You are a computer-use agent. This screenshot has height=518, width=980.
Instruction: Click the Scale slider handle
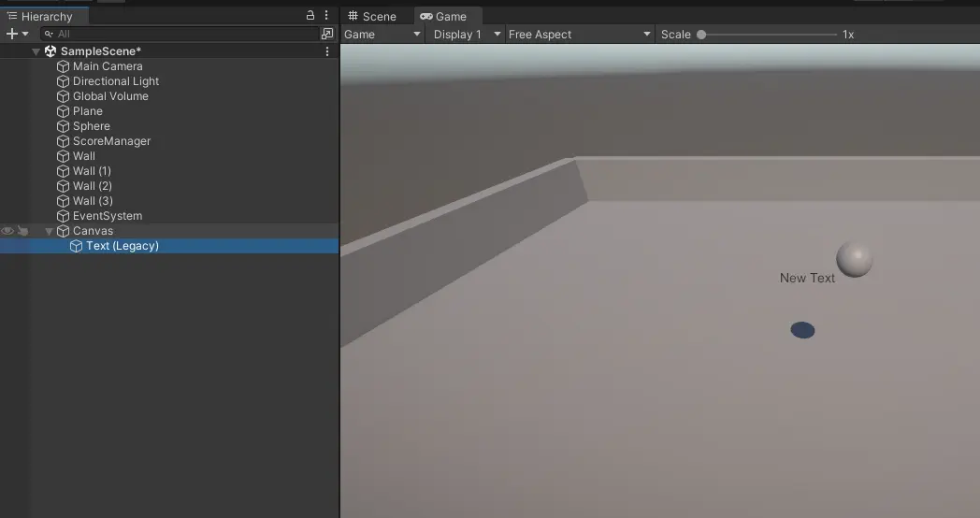click(x=701, y=35)
